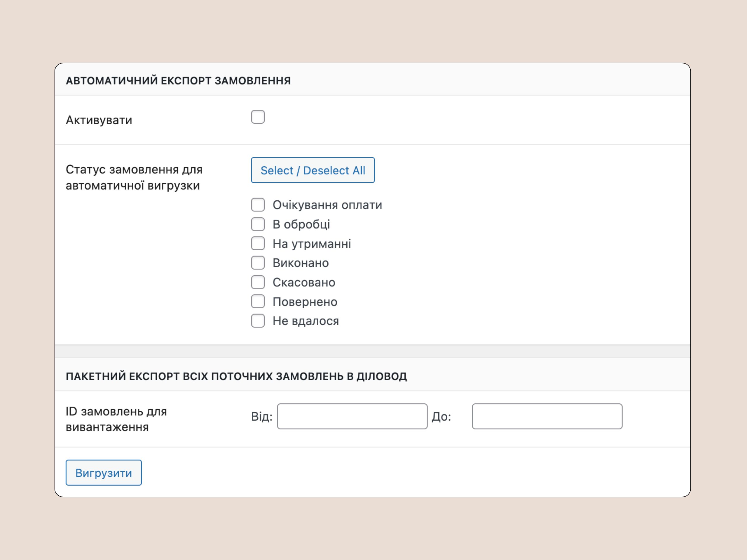Image resolution: width=747 pixels, height=560 pixels.
Task: Mark the Скасовано checkbox
Action: click(x=258, y=282)
